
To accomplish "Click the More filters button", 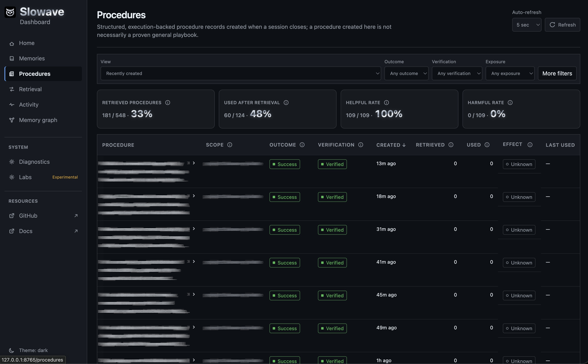I will point(557,73).
